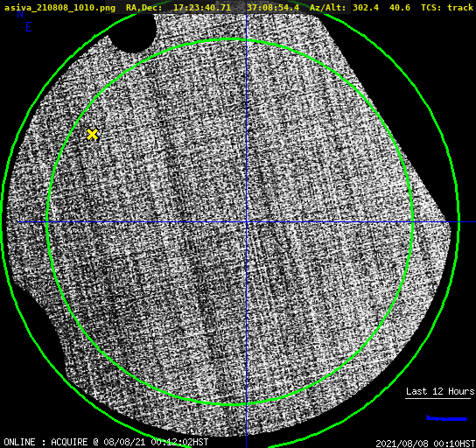The height and width of the screenshot is (448, 476).
Task: Click the RA,Dec: label
Action: [x=143, y=8]
